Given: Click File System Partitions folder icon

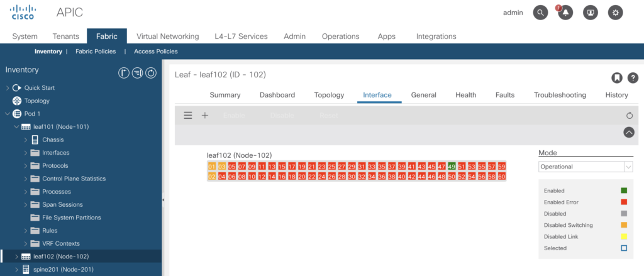Looking at the screenshot, I should 35,218.
